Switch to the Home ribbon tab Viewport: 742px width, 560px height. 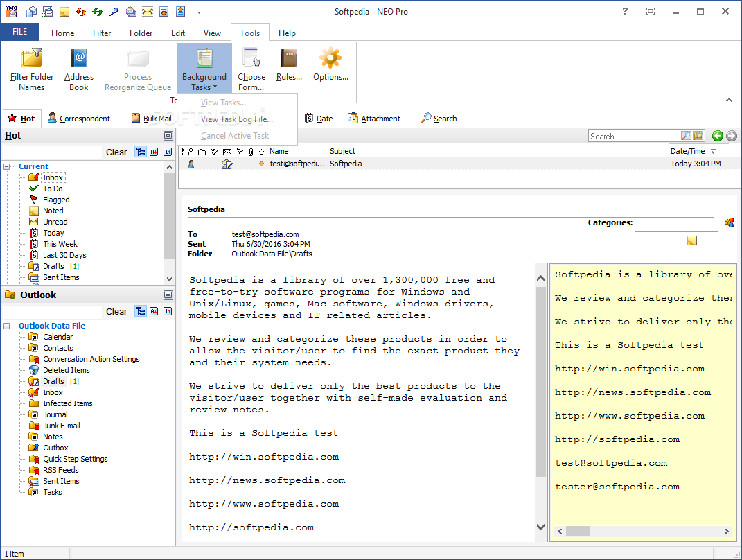pyautogui.click(x=62, y=33)
